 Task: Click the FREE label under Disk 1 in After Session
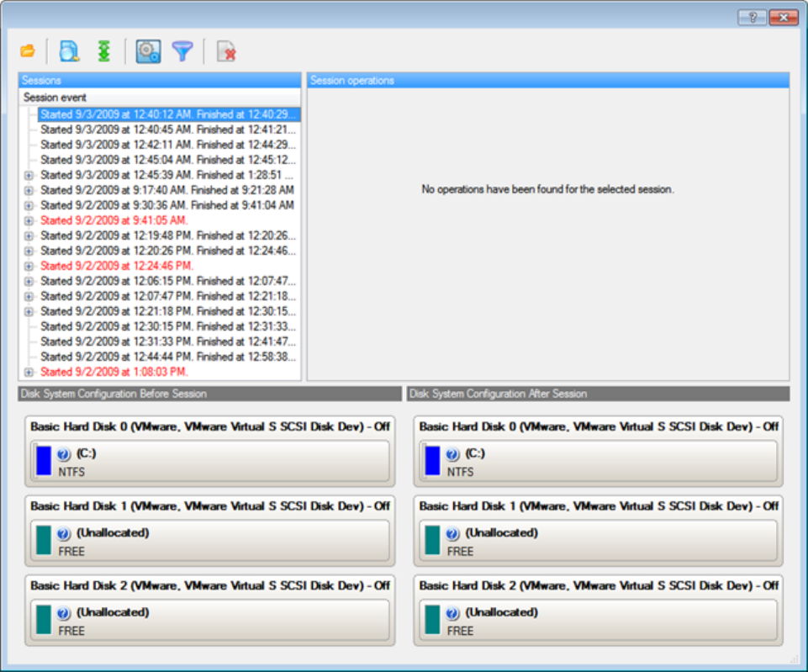(460, 552)
